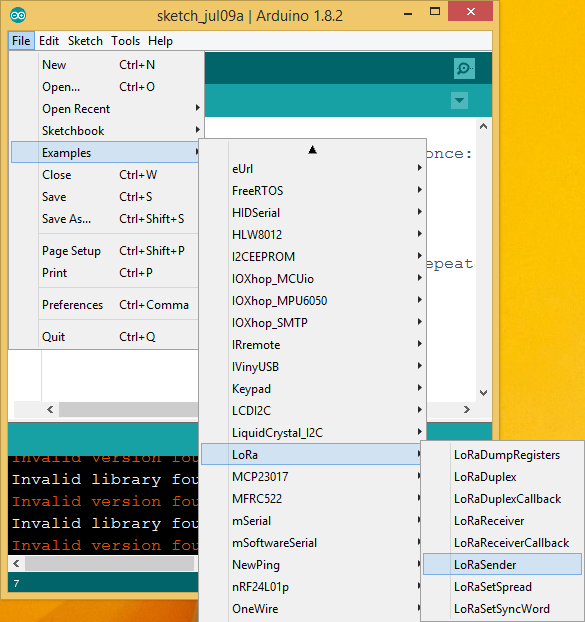The image size is (585, 622).
Task: Open the Serial Monitor magnifier icon
Action: tap(464, 68)
